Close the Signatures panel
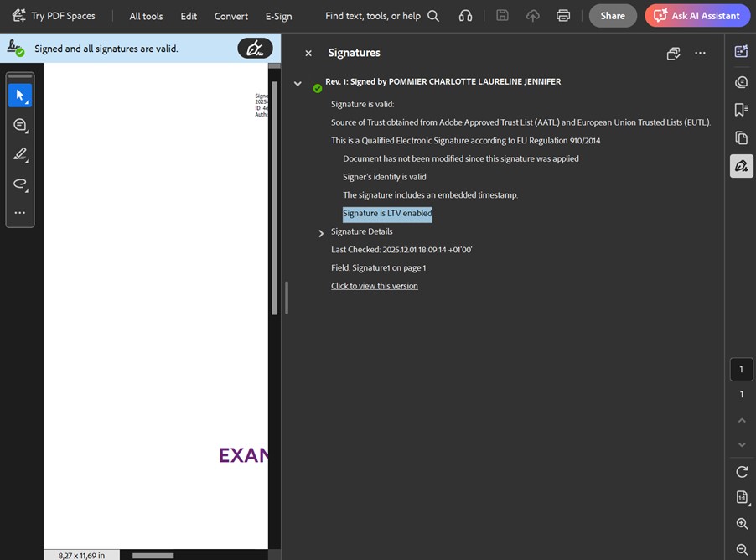This screenshot has width=756, height=560. pyautogui.click(x=308, y=53)
